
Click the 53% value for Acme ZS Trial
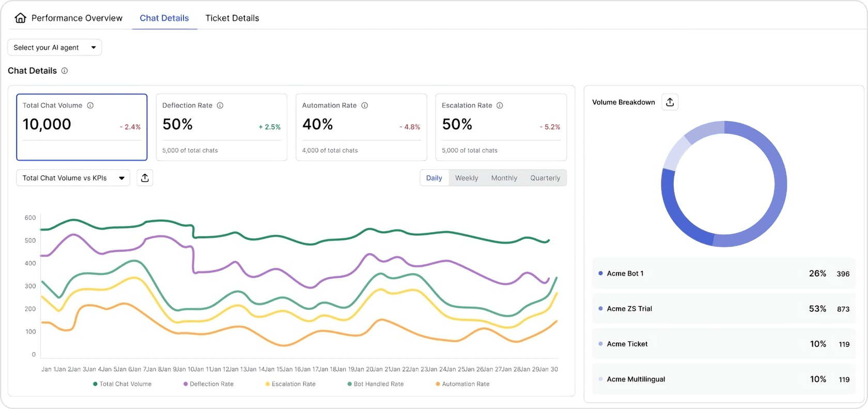[817, 309]
